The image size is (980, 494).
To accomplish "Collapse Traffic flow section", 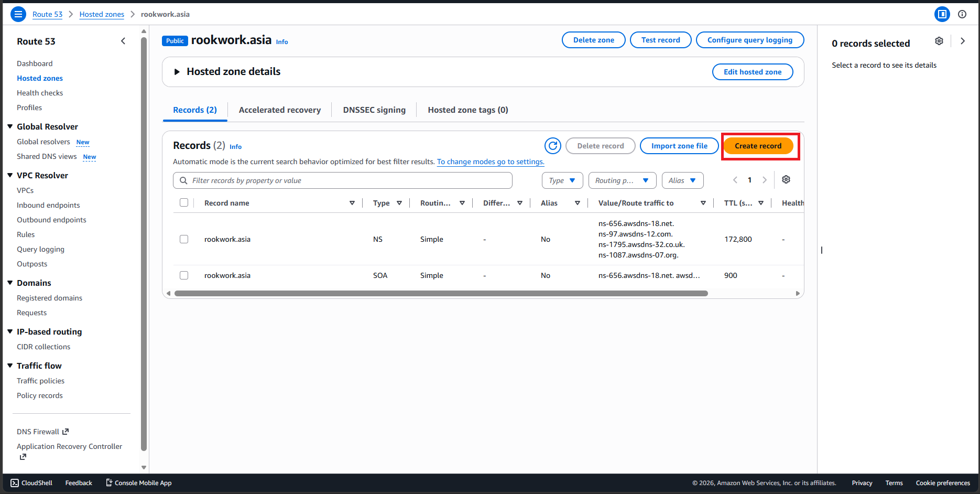I will tap(10, 366).
